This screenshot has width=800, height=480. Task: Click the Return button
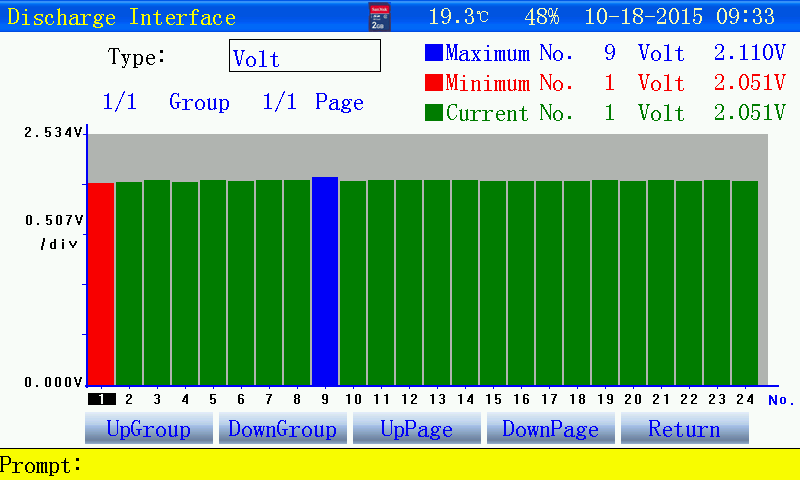[685, 428]
